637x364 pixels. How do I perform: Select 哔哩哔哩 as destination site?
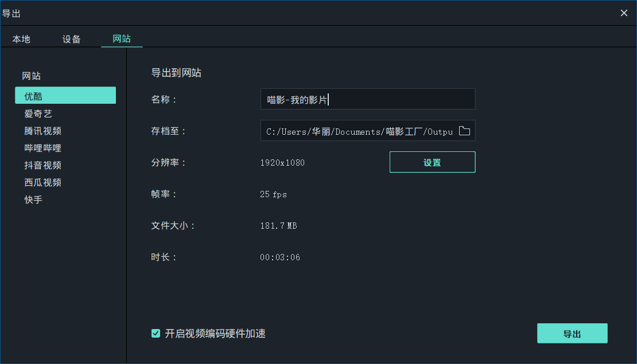(44, 147)
